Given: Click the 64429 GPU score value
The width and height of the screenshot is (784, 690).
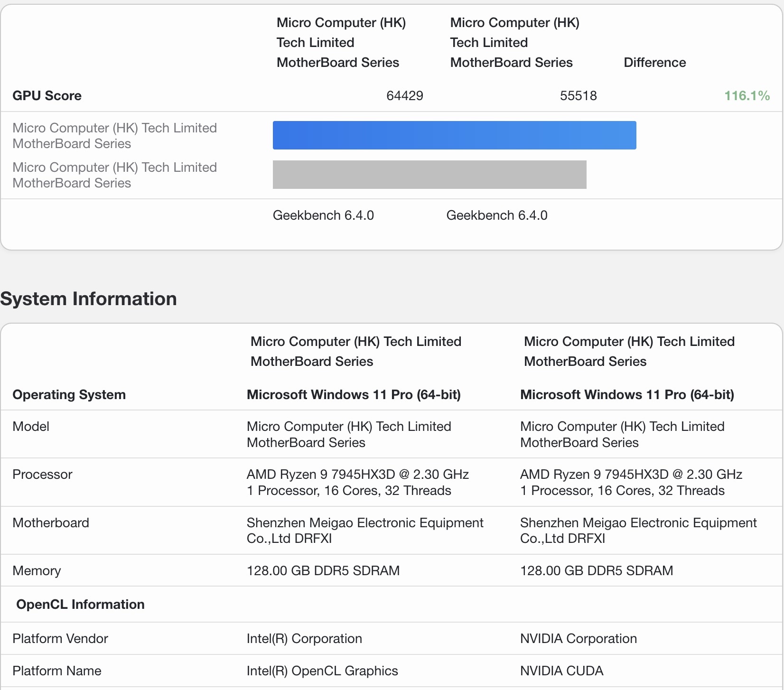Looking at the screenshot, I should point(404,96).
